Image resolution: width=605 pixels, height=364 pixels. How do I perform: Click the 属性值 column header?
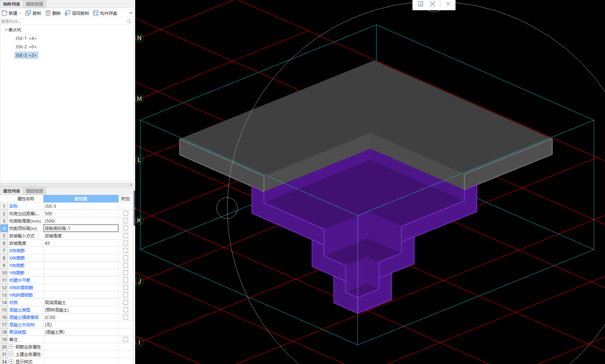pyautogui.click(x=81, y=199)
